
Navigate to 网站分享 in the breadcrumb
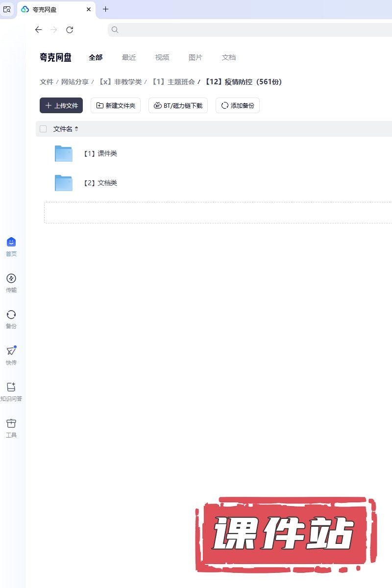[75, 82]
